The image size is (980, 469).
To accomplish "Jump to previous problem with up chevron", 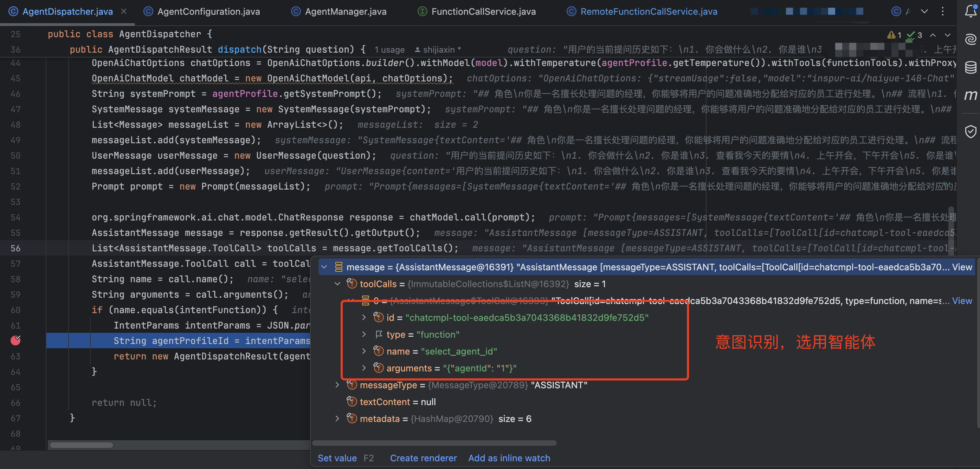I will coord(933,35).
